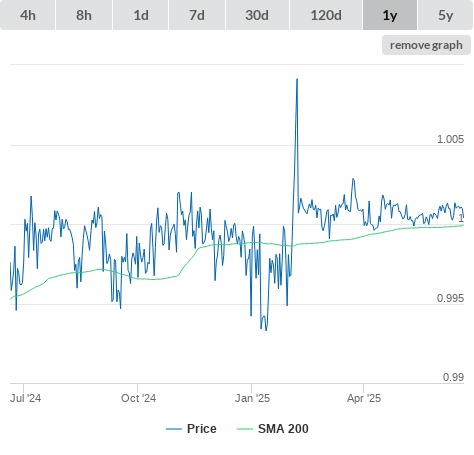Viewport: 474px width, 455px height.
Task: Toggle the SMA 200 series in legend
Action: pos(273,429)
